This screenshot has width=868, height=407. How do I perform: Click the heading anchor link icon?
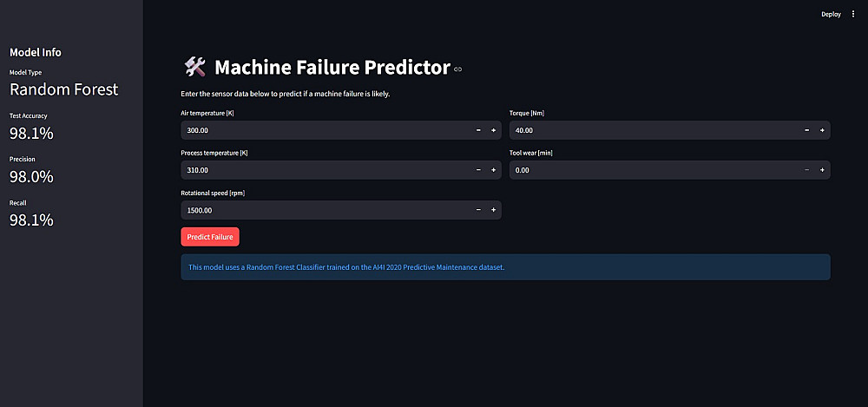[x=458, y=69]
